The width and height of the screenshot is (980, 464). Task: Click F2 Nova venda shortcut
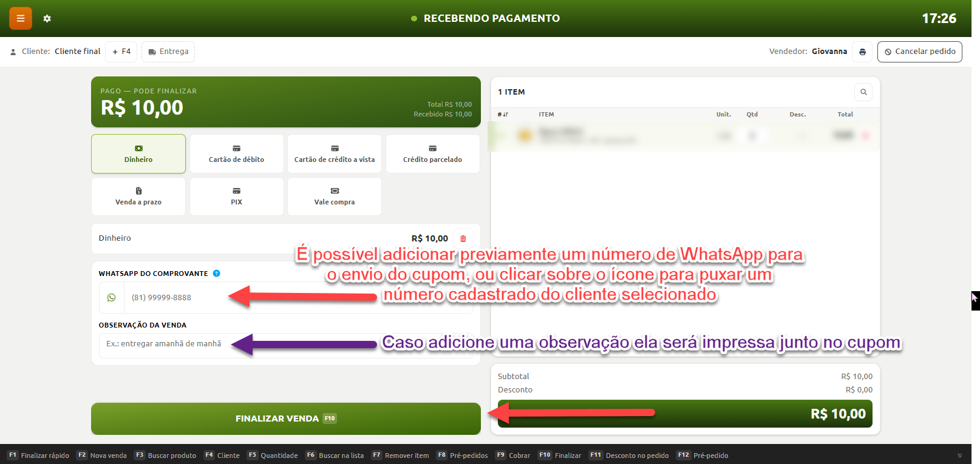(102, 456)
